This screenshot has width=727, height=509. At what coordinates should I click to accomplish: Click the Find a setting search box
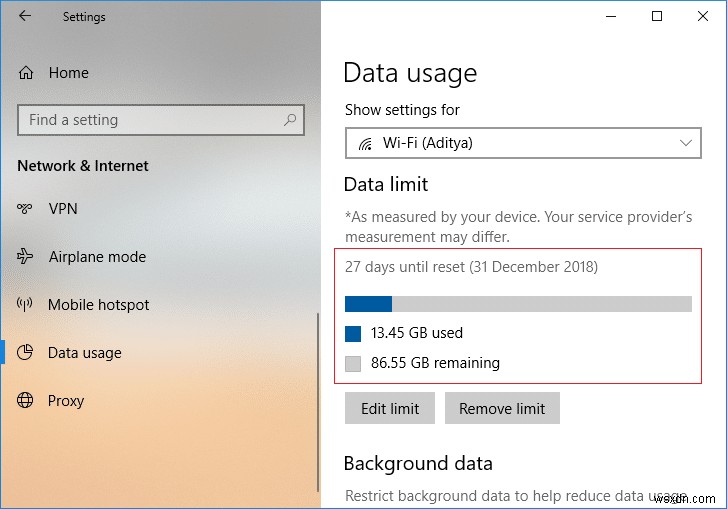(150, 120)
